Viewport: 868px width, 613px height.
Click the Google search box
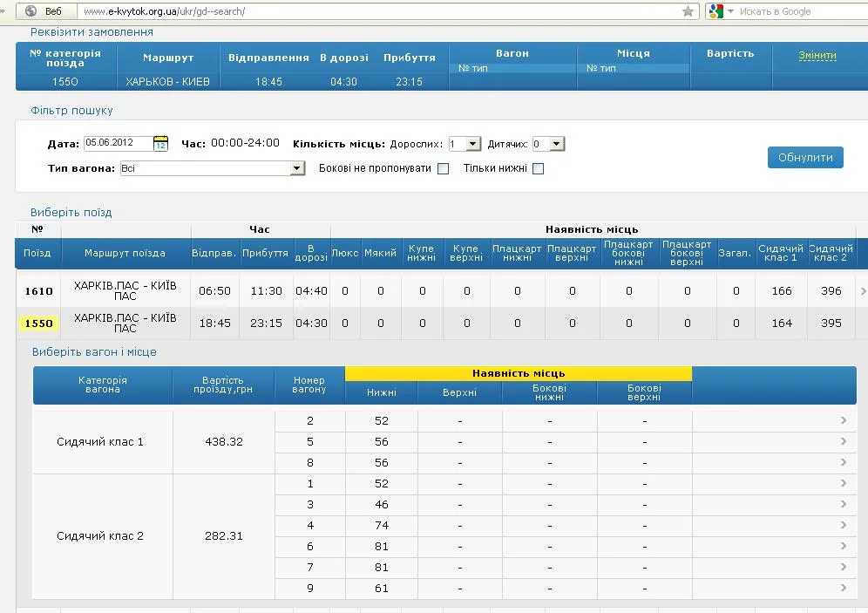pos(797,11)
